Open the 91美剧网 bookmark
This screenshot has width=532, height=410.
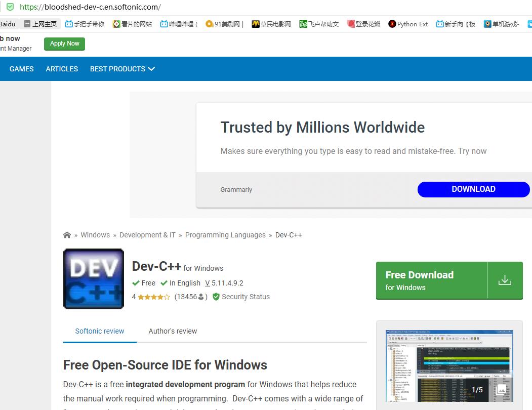(225, 24)
